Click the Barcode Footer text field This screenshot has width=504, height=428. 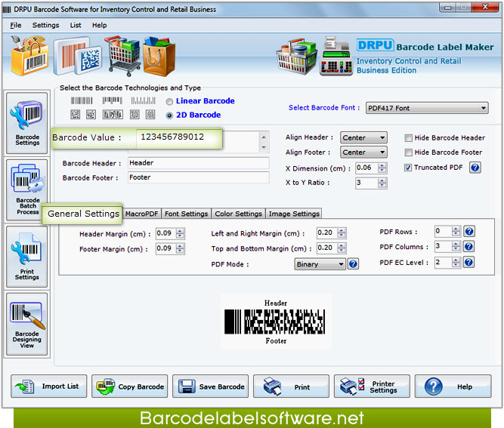[198, 177]
